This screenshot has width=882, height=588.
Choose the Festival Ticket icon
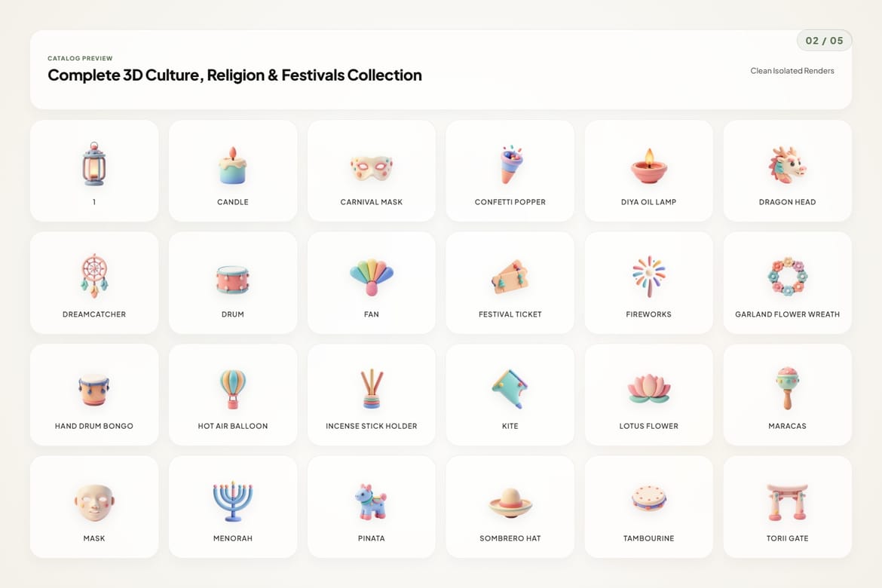point(510,277)
